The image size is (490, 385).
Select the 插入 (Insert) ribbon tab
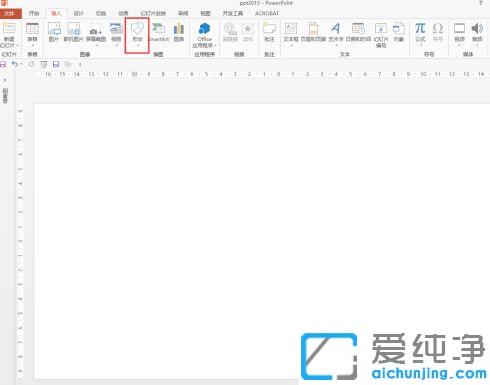tap(56, 13)
